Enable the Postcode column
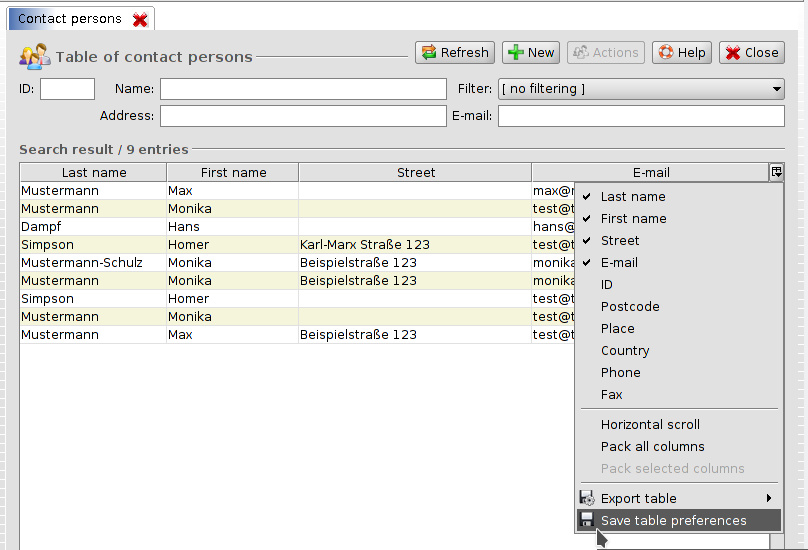Screen dimensions: 808x550 tap(630, 307)
